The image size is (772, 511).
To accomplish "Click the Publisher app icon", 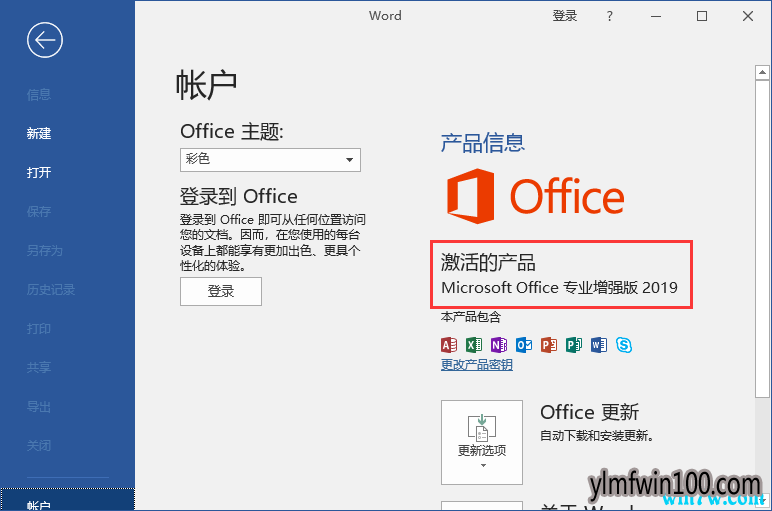I will [574, 345].
